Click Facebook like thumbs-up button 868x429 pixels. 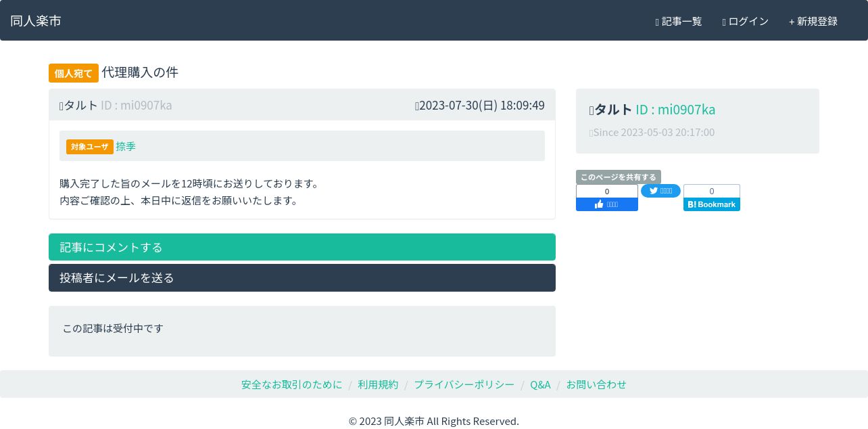pos(607,204)
